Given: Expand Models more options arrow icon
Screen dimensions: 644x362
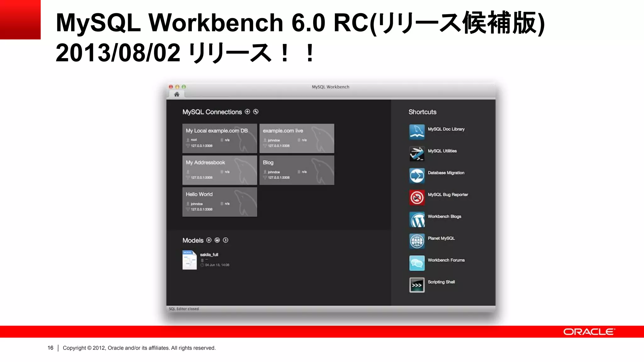Looking at the screenshot, I should (225, 240).
